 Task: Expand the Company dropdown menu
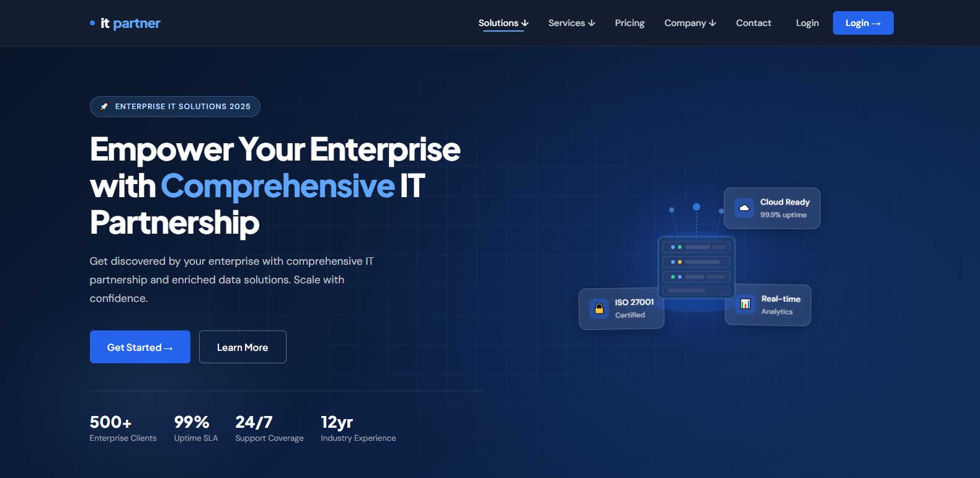tap(690, 23)
